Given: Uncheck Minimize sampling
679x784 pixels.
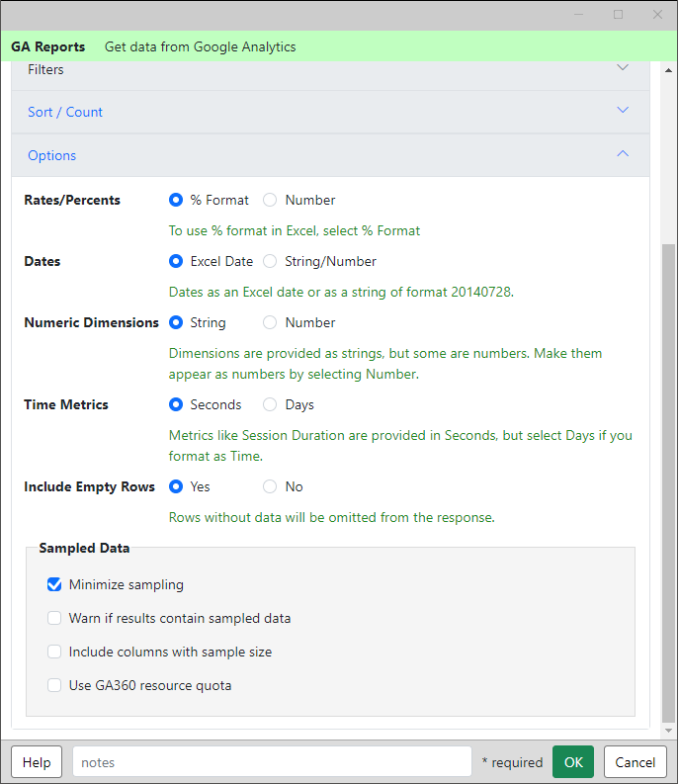Looking at the screenshot, I should 54,584.
